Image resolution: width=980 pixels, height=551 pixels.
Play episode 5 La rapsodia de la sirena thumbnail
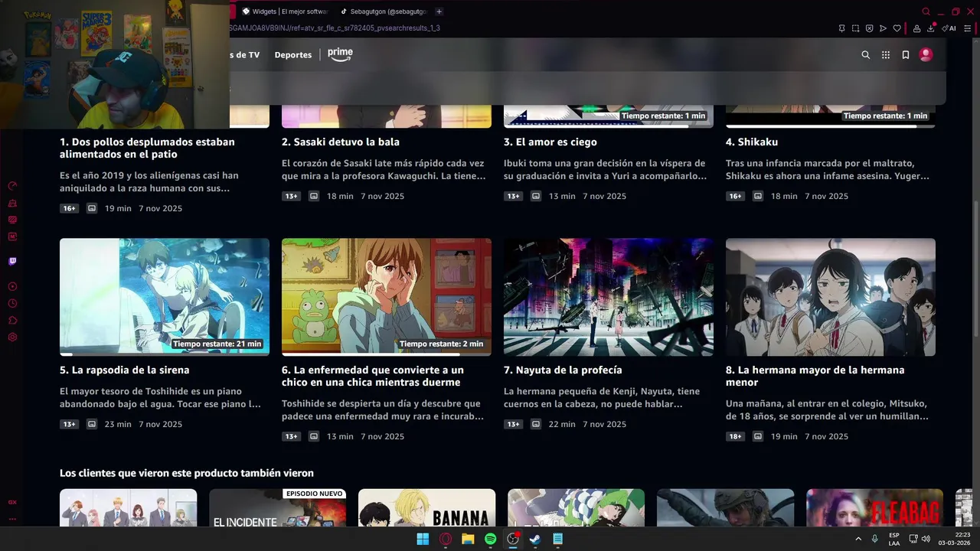coord(165,297)
